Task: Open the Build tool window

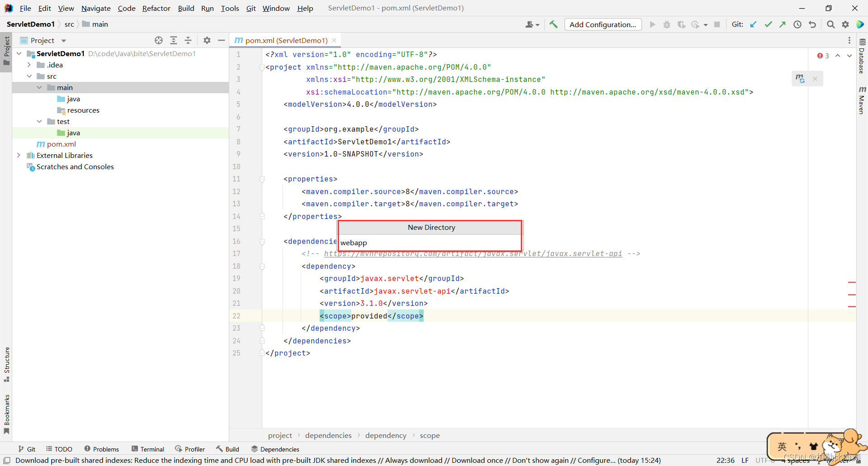Action: pyautogui.click(x=228, y=449)
